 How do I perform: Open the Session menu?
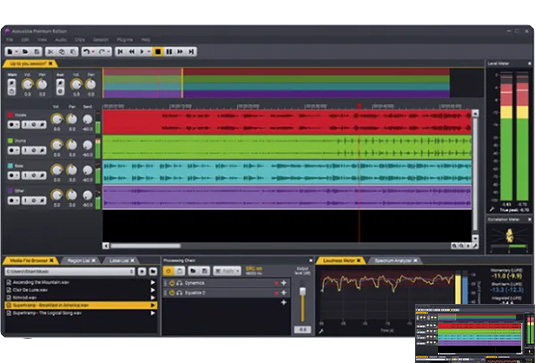[101, 40]
